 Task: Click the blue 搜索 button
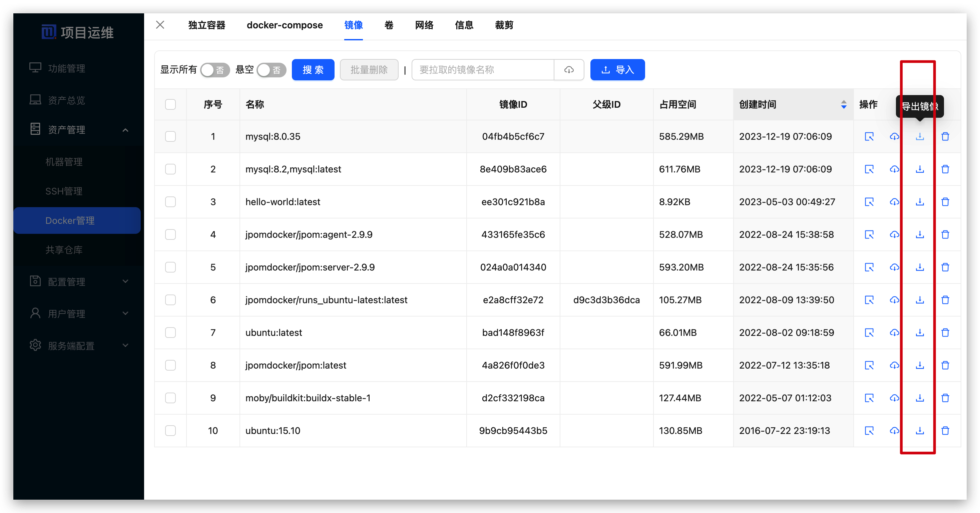(313, 70)
